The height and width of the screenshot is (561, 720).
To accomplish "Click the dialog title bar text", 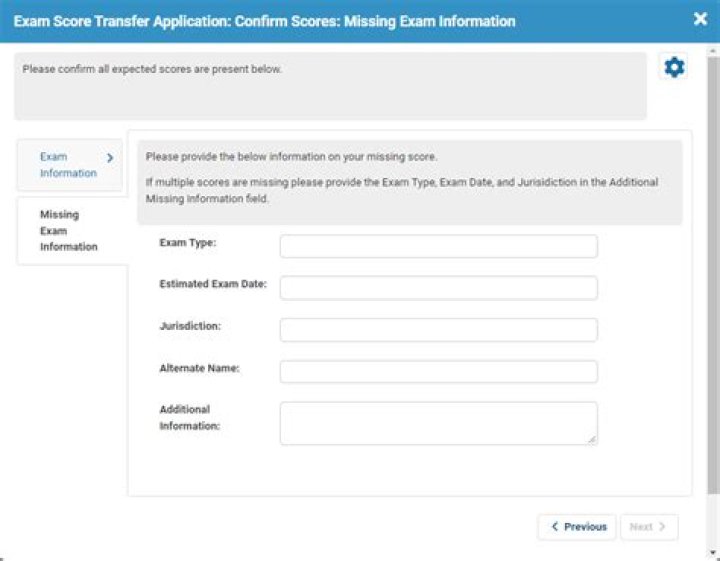I will 264,21.
